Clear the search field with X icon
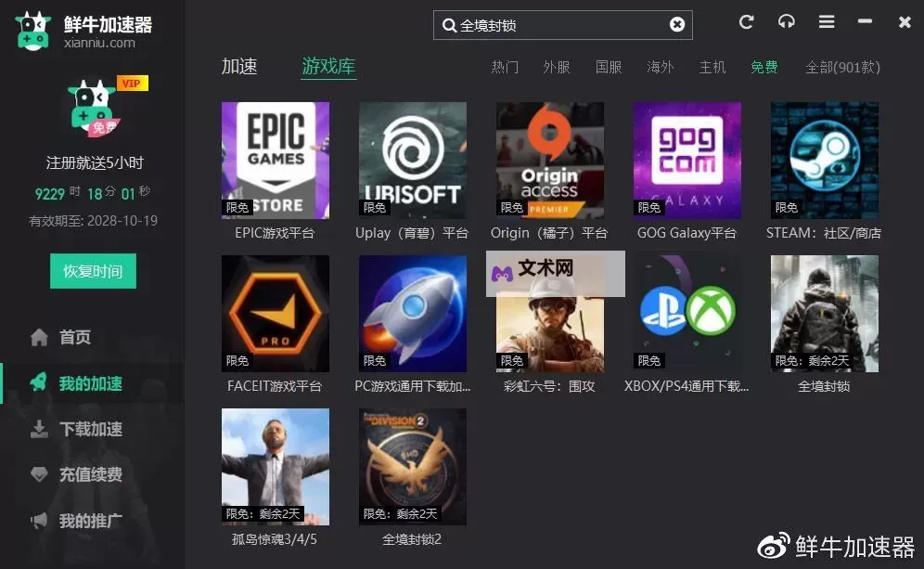 tap(677, 25)
